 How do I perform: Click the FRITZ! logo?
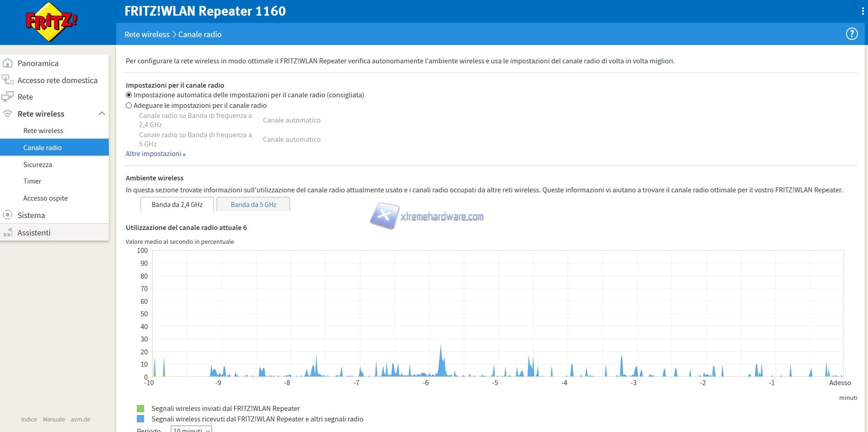(x=51, y=22)
